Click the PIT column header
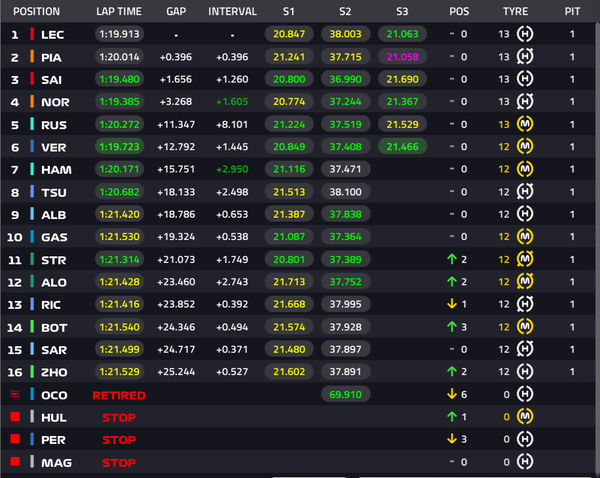Screen dimensions: 600x478 [572, 11]
